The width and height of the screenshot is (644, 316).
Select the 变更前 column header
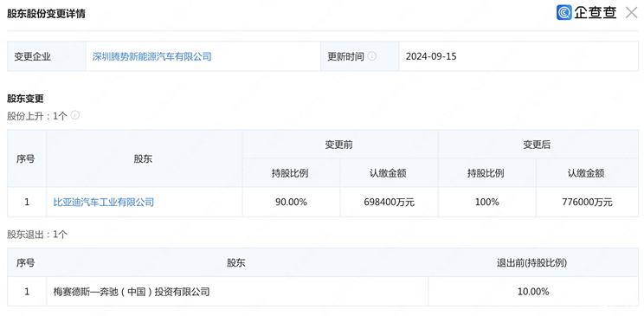[339, 145]
